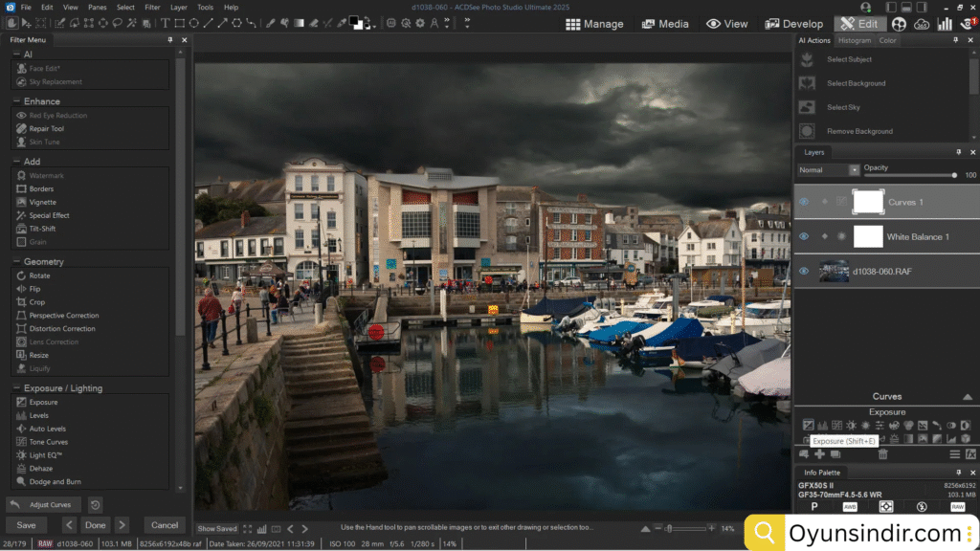
Task: Select the Text tool in top toolbar
Action: pos(166,23)
